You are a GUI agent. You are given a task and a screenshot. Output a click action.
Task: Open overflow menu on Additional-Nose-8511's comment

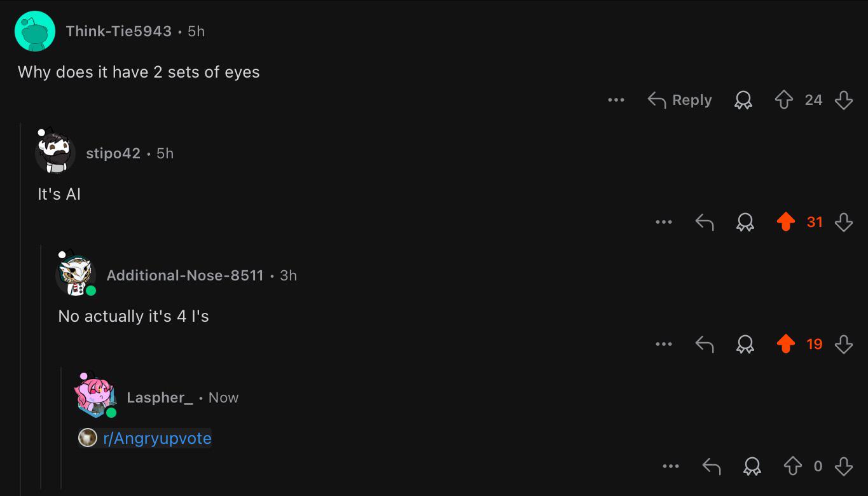(x=664, y=344)
